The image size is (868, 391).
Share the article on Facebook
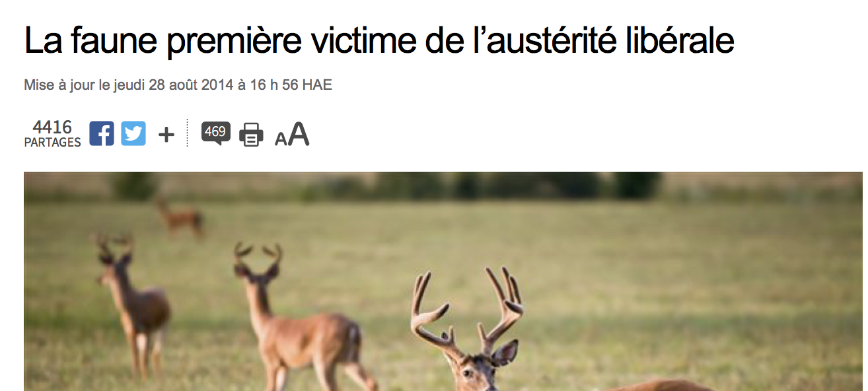pyautogui.click(x=102, y=133)
